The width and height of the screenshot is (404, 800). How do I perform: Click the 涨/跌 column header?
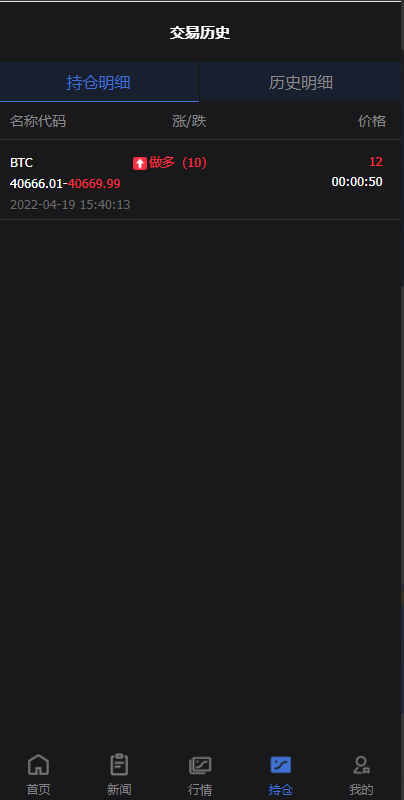click(x=189, y=121)
